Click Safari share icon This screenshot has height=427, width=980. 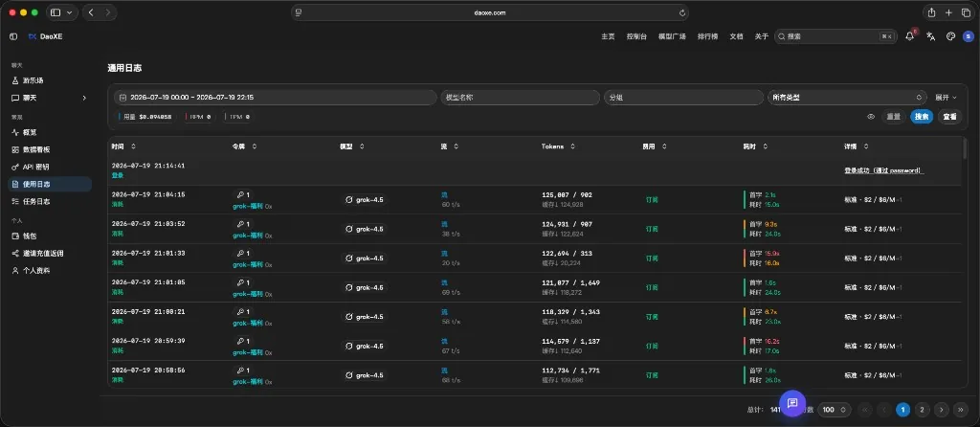(x=932, y=12)
